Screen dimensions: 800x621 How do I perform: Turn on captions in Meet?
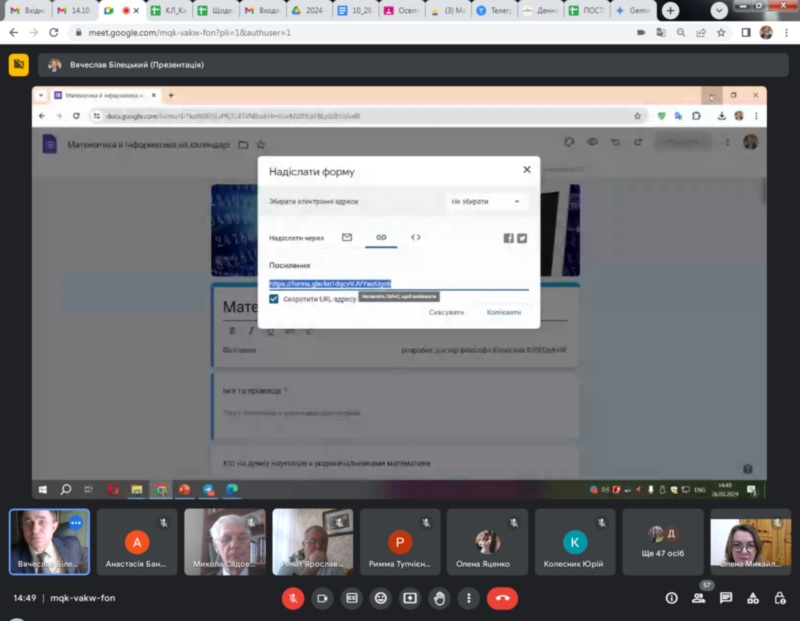[x=351, y=598]
